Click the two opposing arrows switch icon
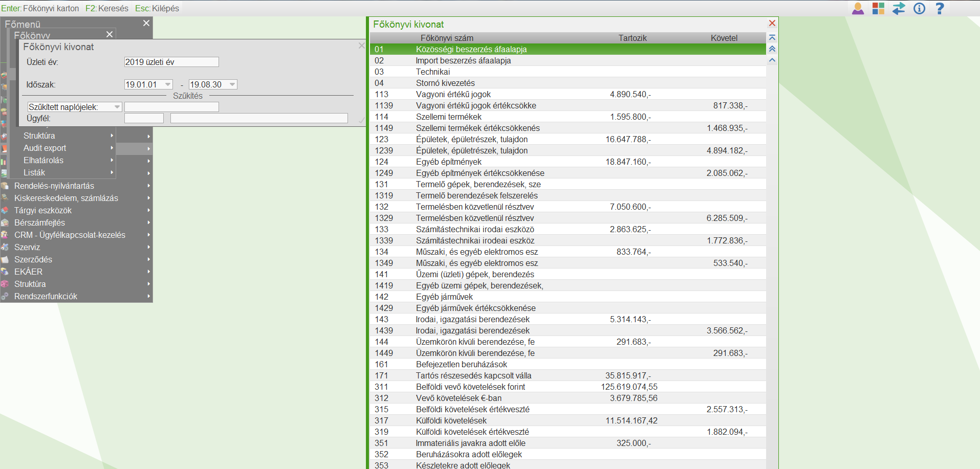This screenshot has width=980, height=469. [899, 9]
